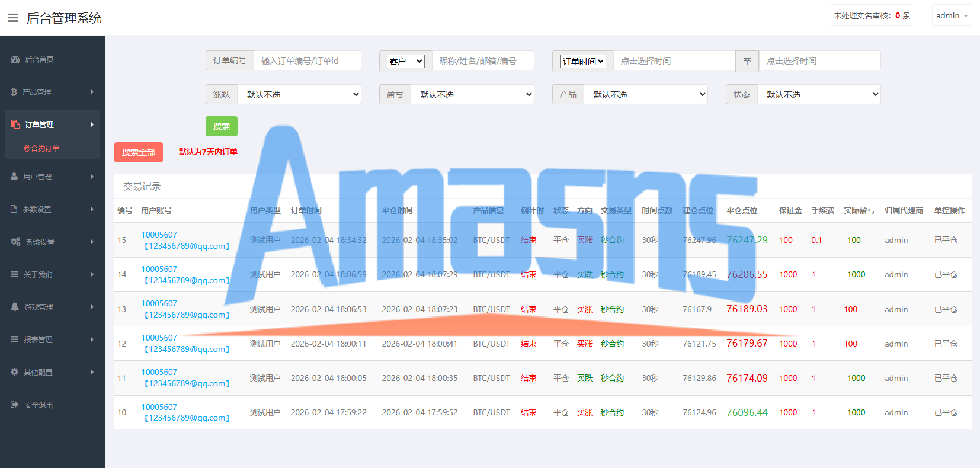Click the 交易记录 panel heading
Screen dimensions: 980x468
pyautogui.click(x=142, y=186)
